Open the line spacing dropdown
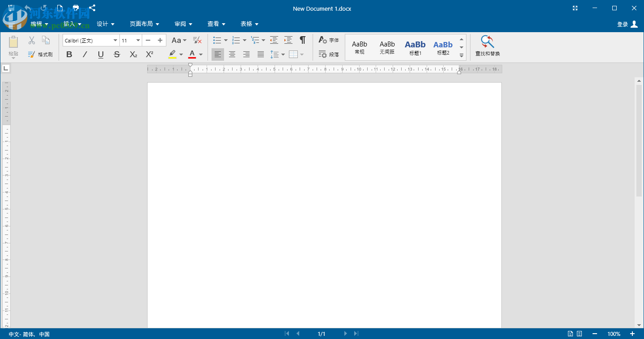The image size is (644, 339). 284,54
